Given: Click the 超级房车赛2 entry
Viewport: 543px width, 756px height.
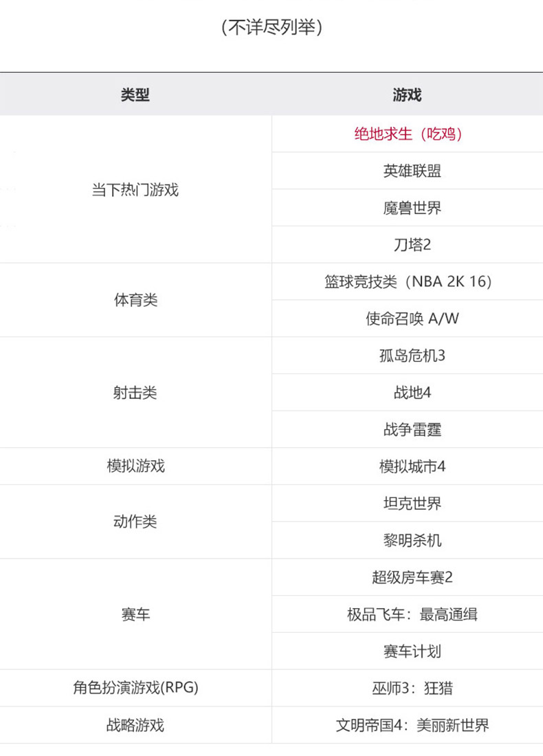Looking at the screenshot, I should [408, 577].
